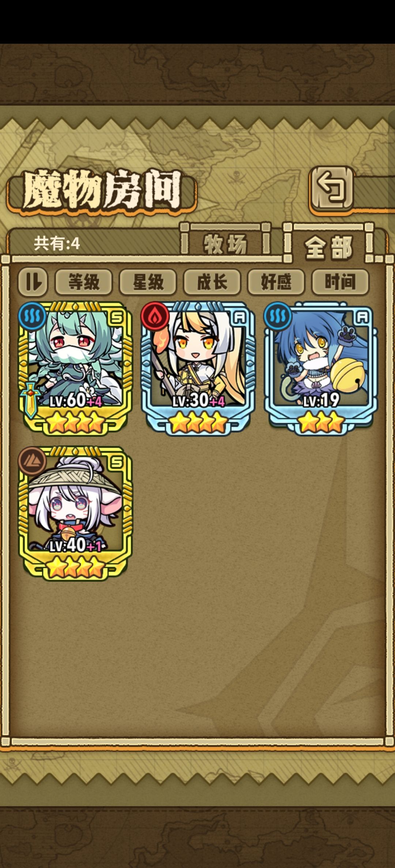The image size is (395, 868).
Task: Click the earth element icon on LV:40 monster
Action: 32,460
